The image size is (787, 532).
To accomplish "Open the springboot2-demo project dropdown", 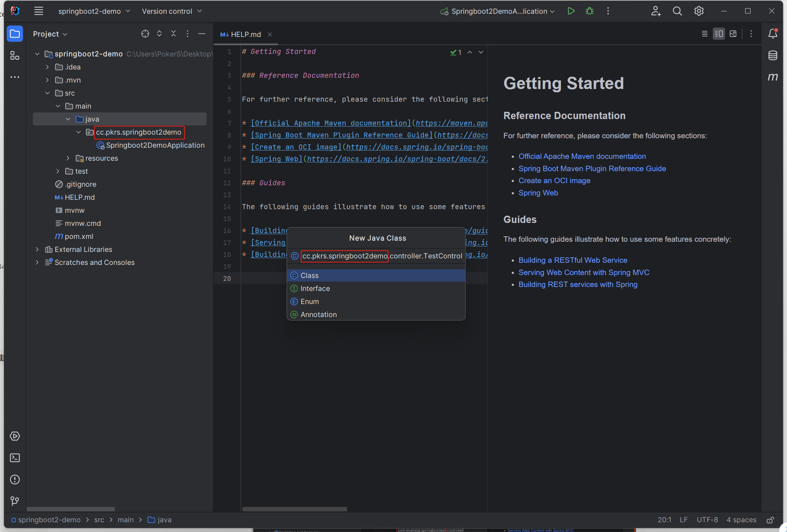I will 94,11.
